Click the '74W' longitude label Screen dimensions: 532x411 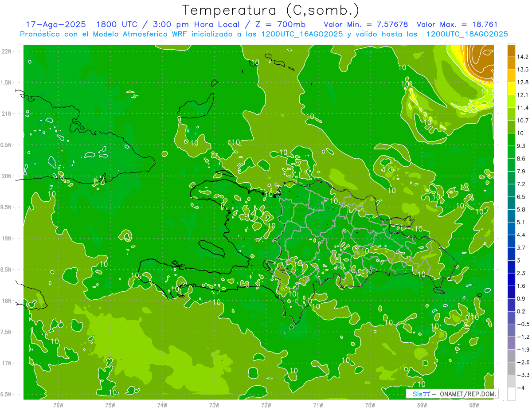click(162, 405)
